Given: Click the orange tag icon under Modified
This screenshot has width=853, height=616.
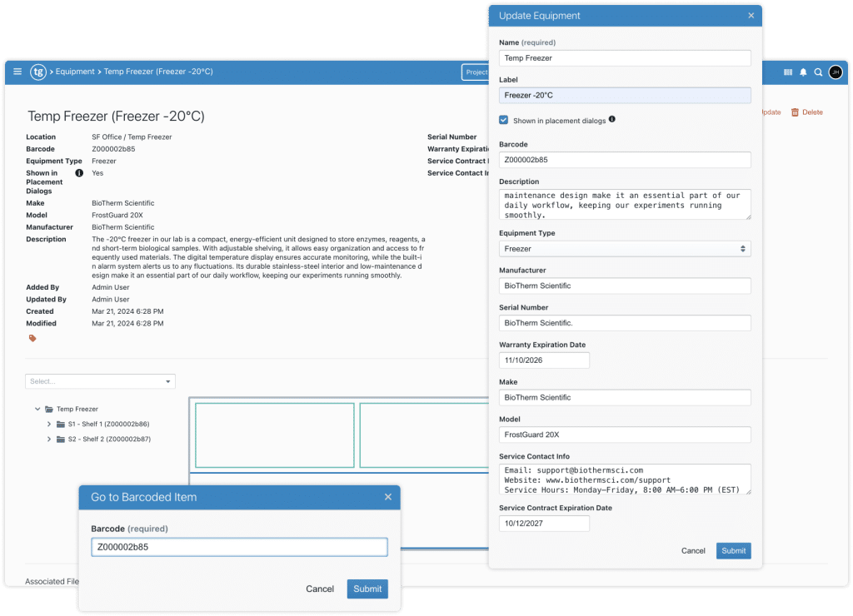Looking at the screenshot, I should click(32, 338).
